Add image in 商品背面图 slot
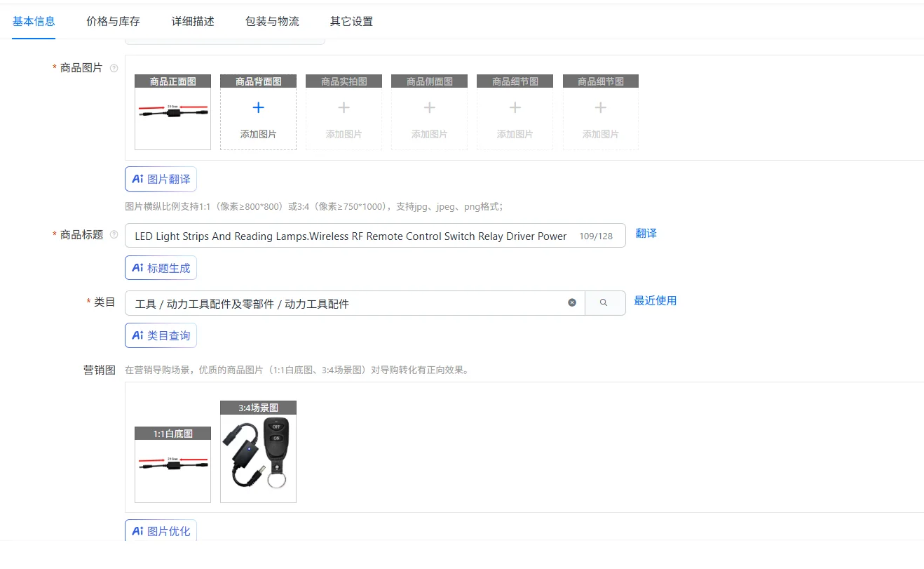 point(258,112)
